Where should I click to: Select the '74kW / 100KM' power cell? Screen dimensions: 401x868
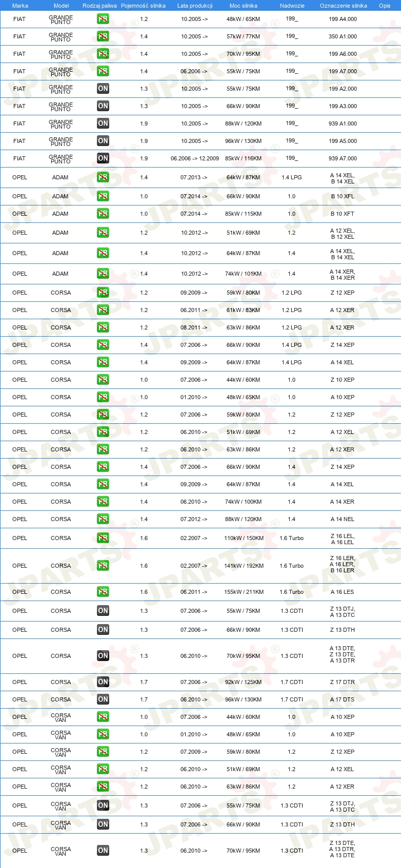244,502
